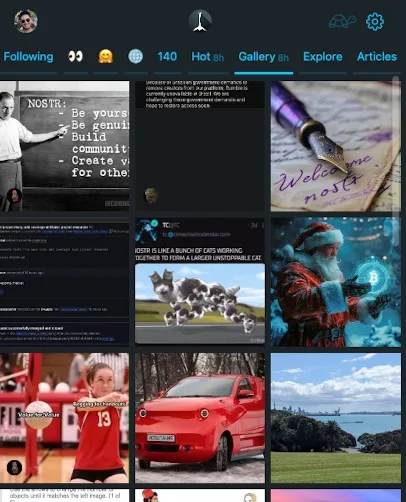Click the gallery vertical scrollbar

click(396, 147)
